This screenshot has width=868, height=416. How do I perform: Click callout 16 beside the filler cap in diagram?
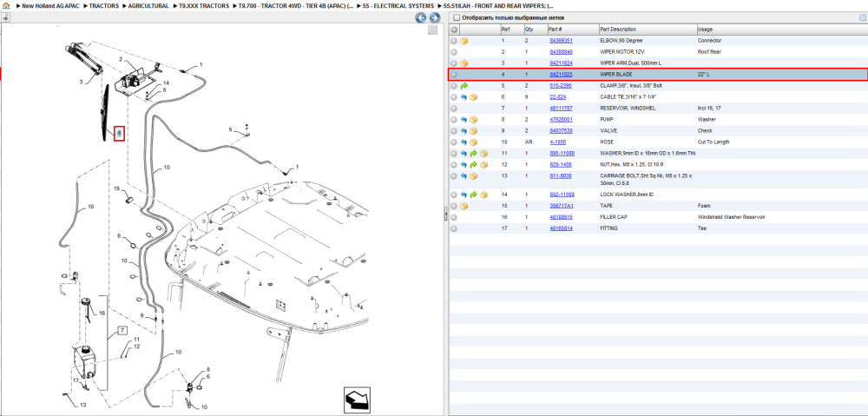pos(102,314)
